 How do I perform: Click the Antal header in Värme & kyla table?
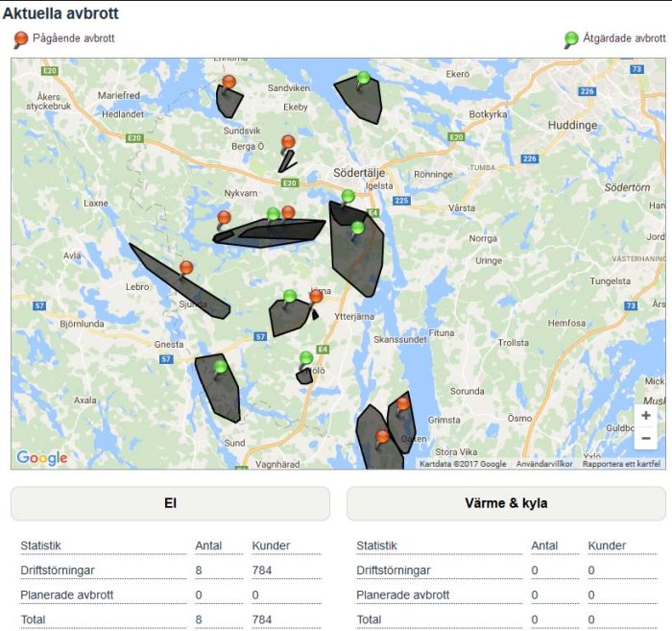(x=544, y=546)
